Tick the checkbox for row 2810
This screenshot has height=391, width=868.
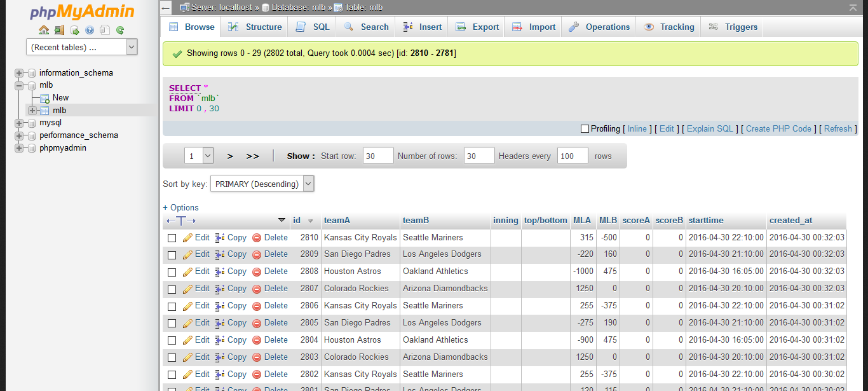coord(172,238)
